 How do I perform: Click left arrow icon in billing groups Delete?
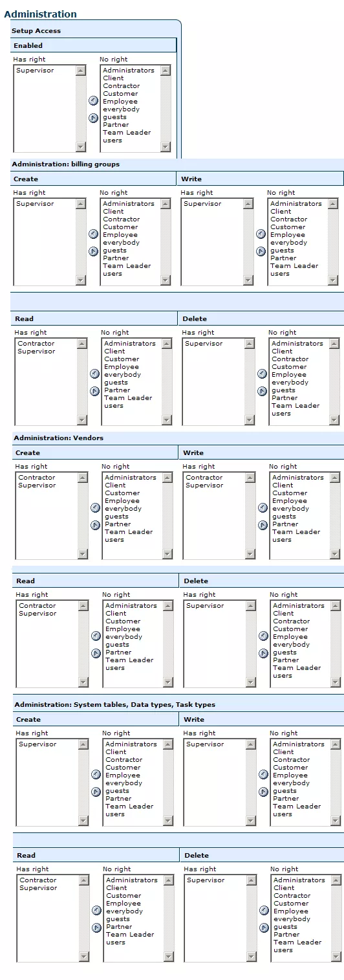262,373
